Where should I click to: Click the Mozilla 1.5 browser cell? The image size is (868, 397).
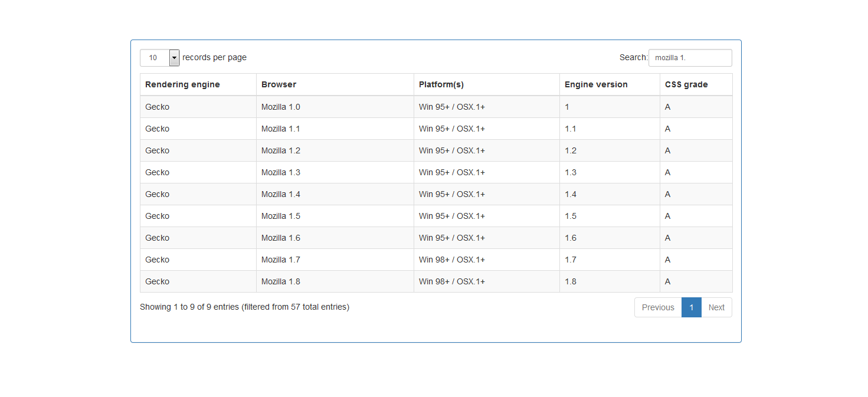[x=280, y=216]
